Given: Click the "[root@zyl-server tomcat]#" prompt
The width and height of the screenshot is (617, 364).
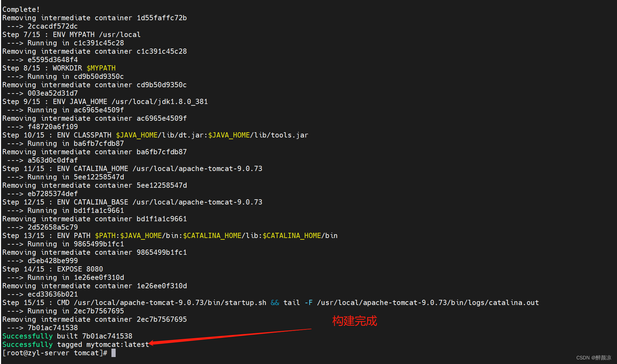Looking at the screenshot, I should [55, 353].
